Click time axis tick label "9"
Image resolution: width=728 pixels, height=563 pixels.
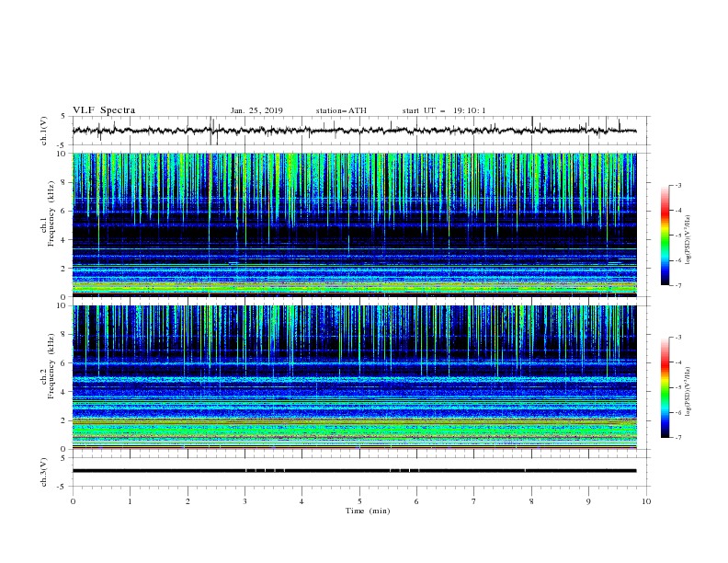point(588,501)
